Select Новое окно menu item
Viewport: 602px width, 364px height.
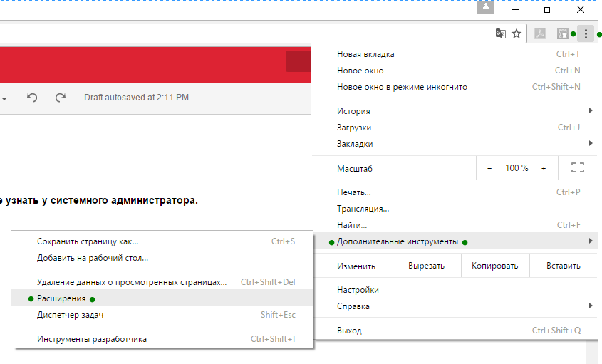pos(455,71)
